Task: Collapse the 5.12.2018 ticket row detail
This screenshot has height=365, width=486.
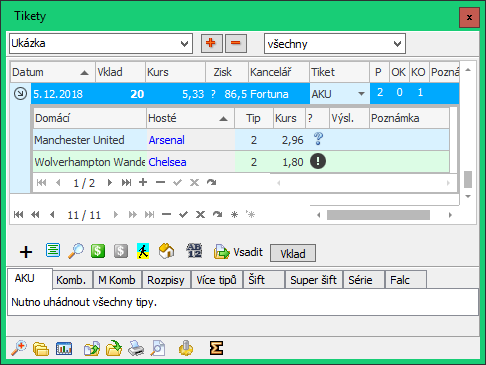Action: tap(20, 94)
